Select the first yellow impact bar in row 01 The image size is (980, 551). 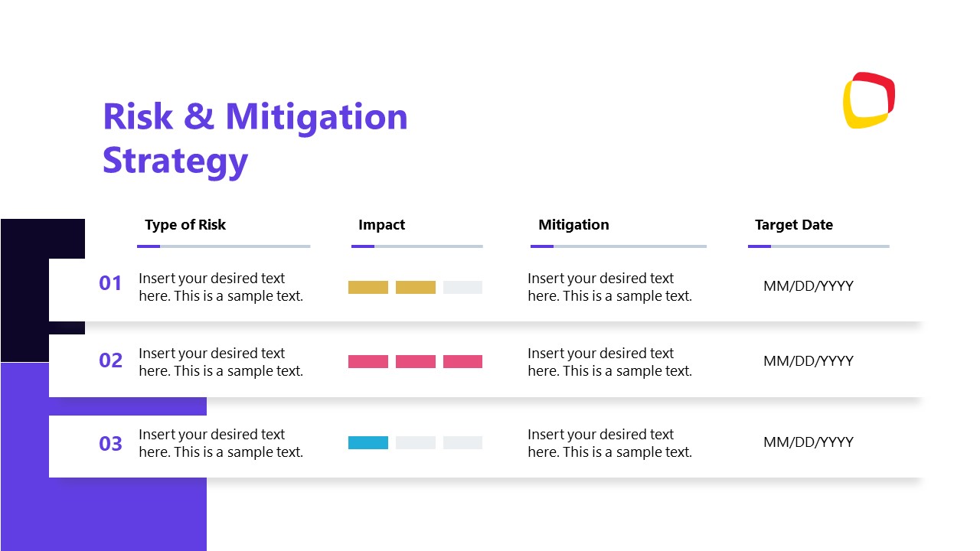368,288
